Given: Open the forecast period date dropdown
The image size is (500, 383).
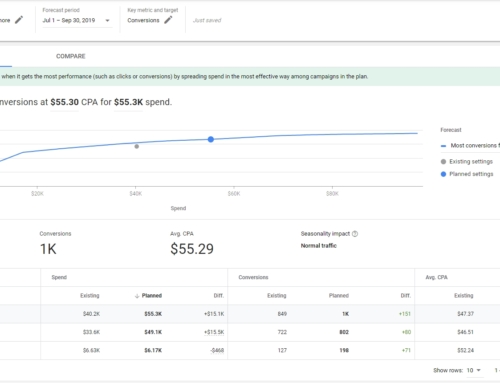Looking at the screenshot, I should tap(76, 20).
